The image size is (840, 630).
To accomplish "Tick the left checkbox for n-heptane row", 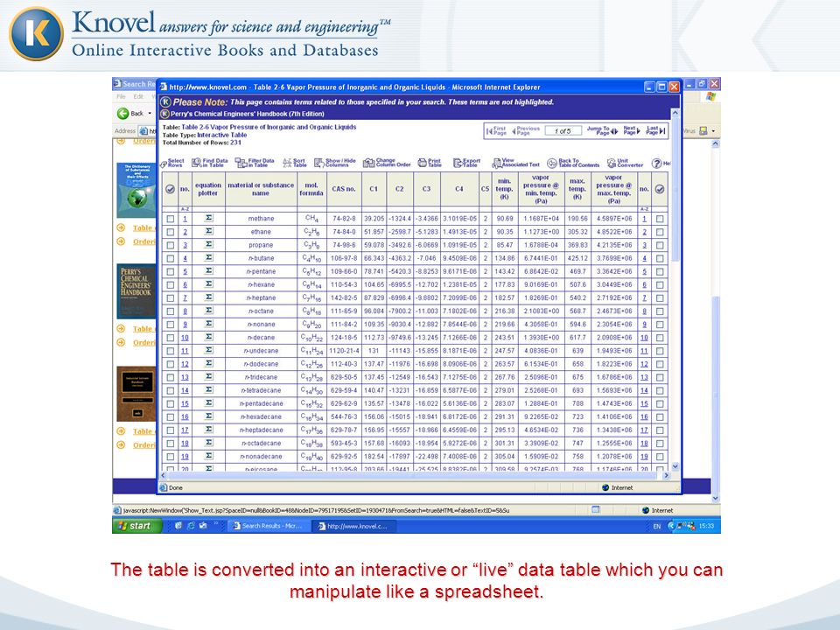I will click(171, 297).
